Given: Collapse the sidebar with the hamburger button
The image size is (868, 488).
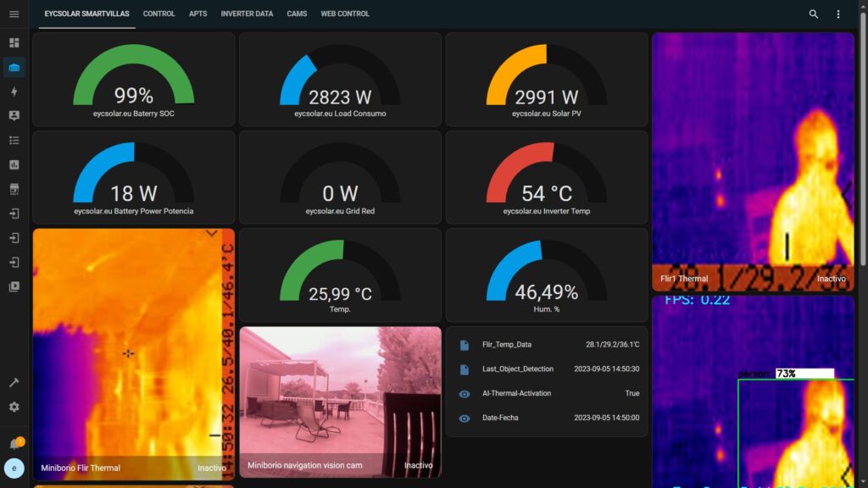Looking at the screenshot, I should (14, 14).
